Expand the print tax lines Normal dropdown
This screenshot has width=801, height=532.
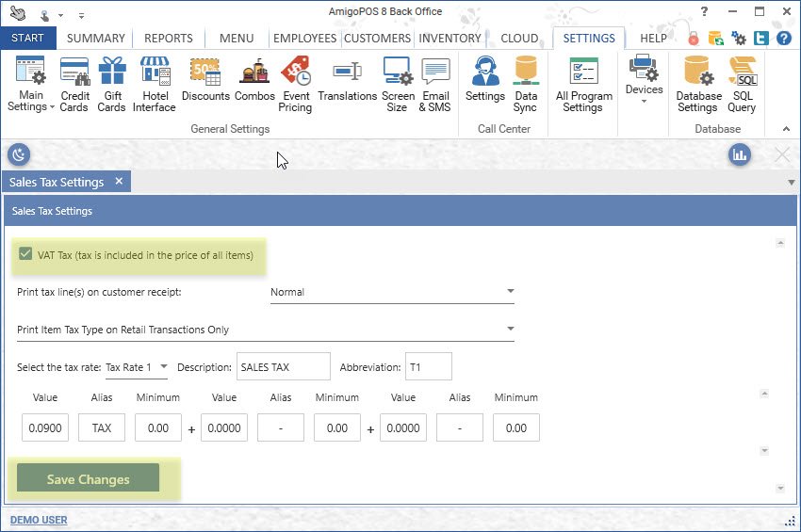click(x=510, y=292)
